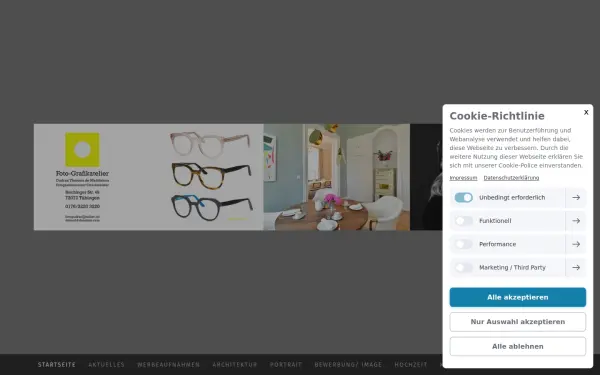Open the Werbeaufnahmen menu item
The image size is (600, 375).
(x=168, y=365)
